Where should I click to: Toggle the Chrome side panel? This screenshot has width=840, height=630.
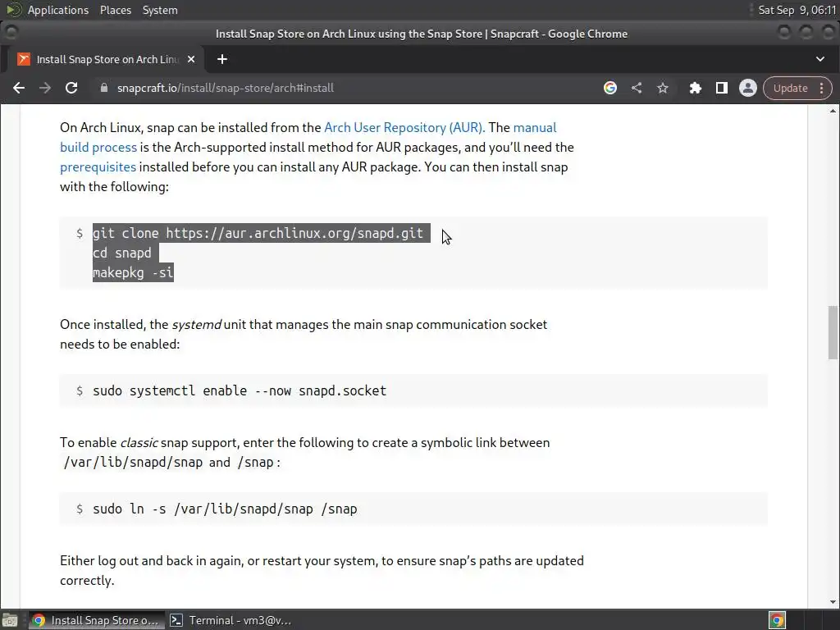pyautogui.click(x=722, y=88)
